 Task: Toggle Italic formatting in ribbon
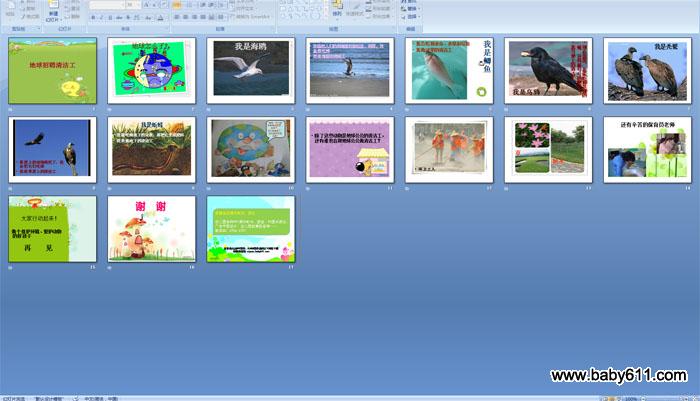tap(102, 17)
